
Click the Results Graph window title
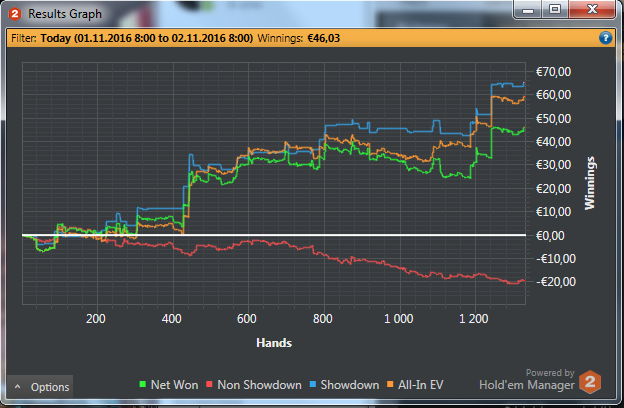(65, 14)
